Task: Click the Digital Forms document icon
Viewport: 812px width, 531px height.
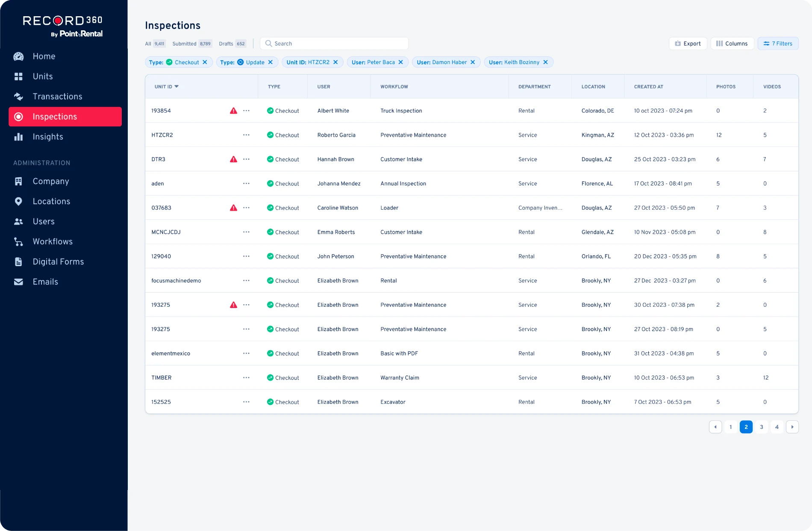Action: (18, 262)
